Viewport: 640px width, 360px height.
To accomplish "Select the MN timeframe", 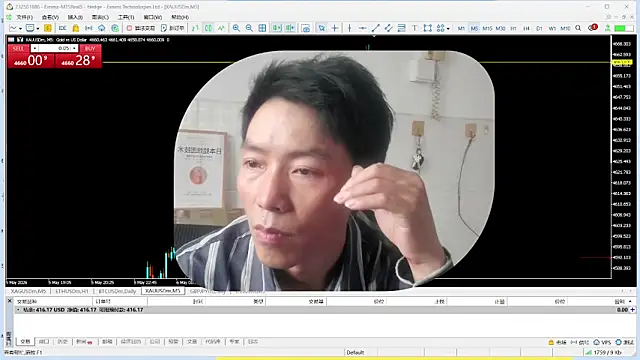I will (565, 28).
